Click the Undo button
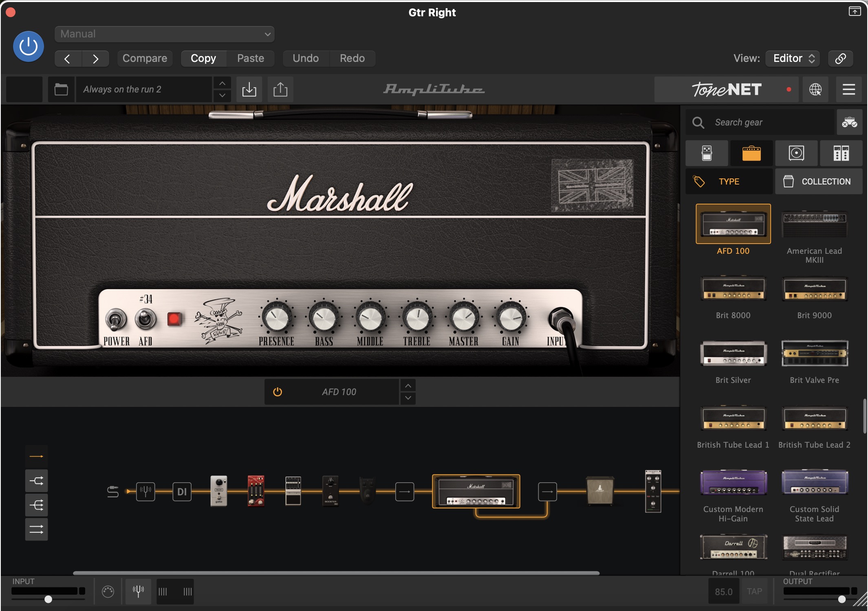The width and height of the screenshot is (868, 611). pos(306,58)
